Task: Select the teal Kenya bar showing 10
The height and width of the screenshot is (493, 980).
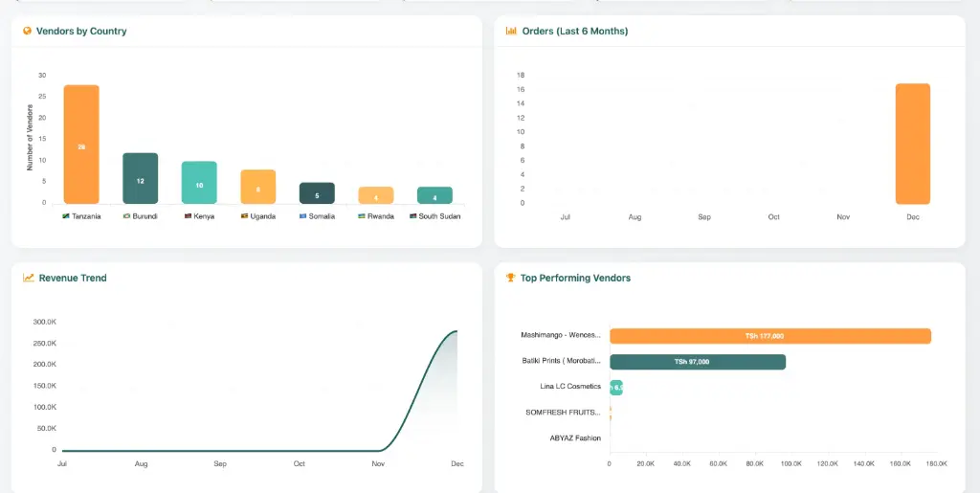Action: click(199, 182)
